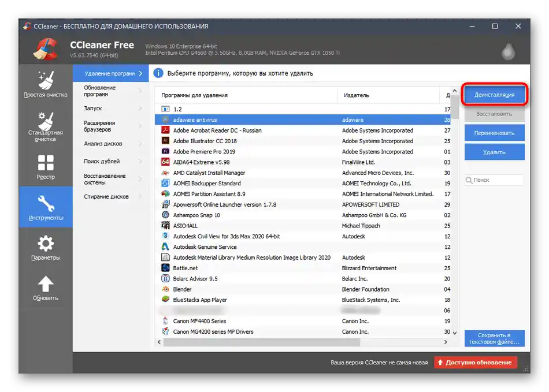This screenshot has width=549, height=392.
Task: Click the CCleaner logo in header
Action: 46,49
